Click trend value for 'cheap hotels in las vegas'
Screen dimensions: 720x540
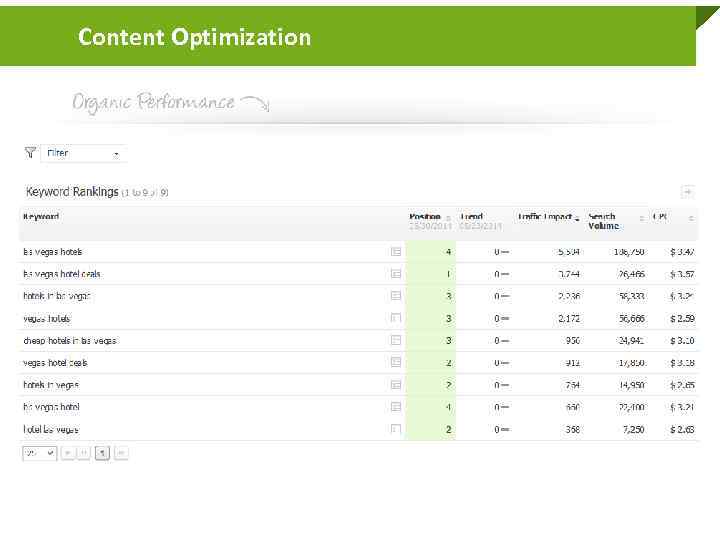[x=502, y=341]
